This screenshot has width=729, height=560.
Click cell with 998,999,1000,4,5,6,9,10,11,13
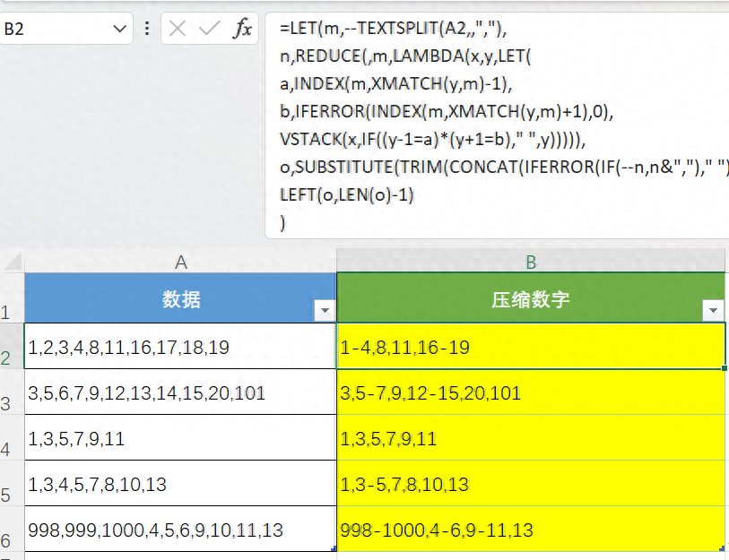click(x=180, y=529)
